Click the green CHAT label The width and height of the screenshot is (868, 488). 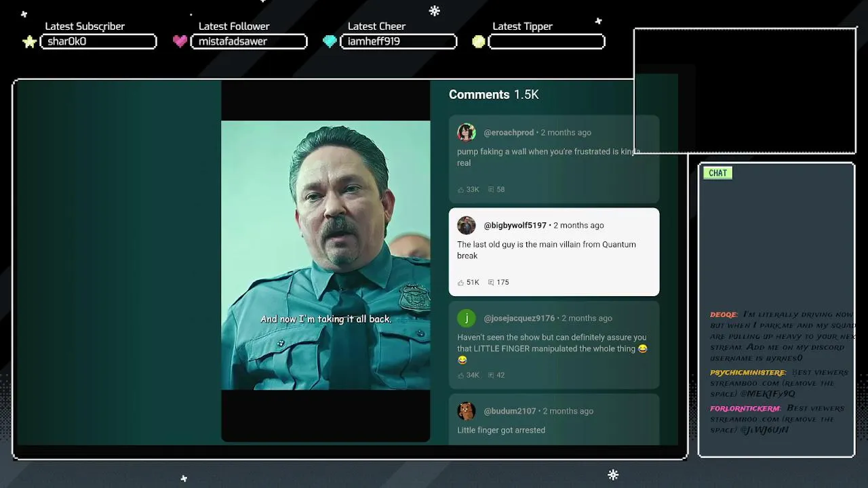[717, 174]
